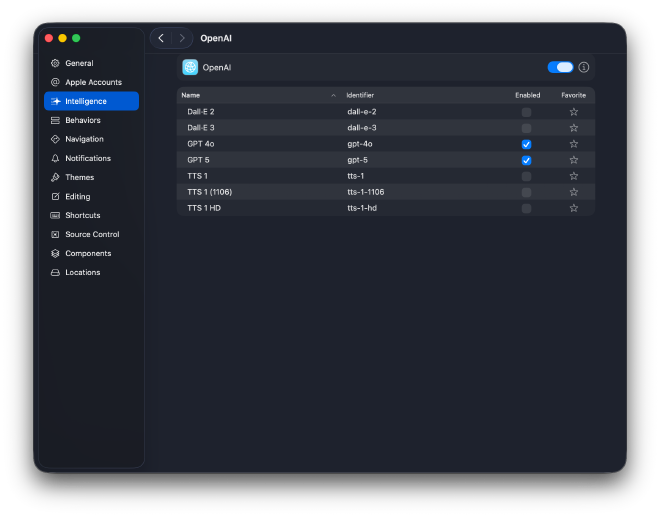Click the gpt-5 identifier cell
The width and height of the screenshot is (660, 517).
[357, 160]
